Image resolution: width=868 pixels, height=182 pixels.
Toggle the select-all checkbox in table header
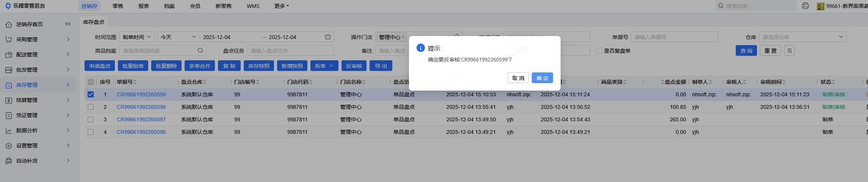click(91, 82)
